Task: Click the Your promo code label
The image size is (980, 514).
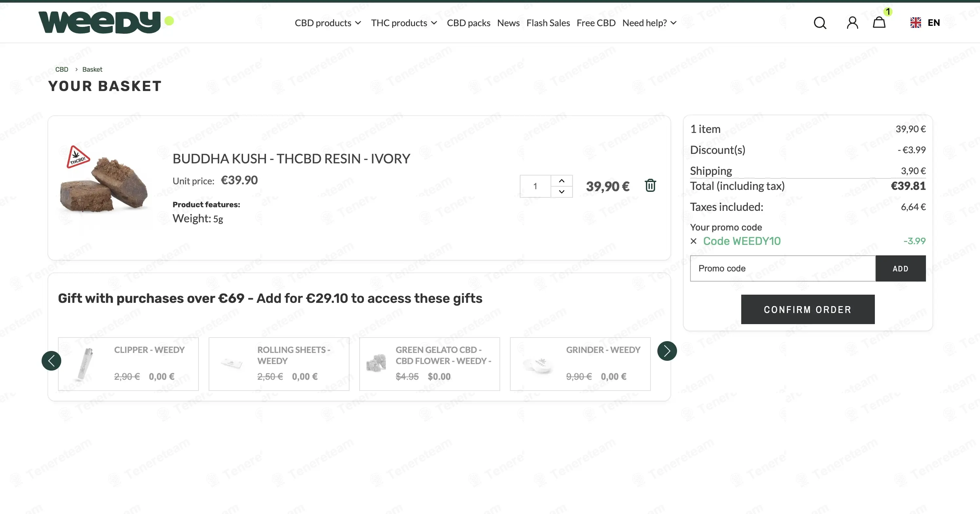Action: point(726,227)
